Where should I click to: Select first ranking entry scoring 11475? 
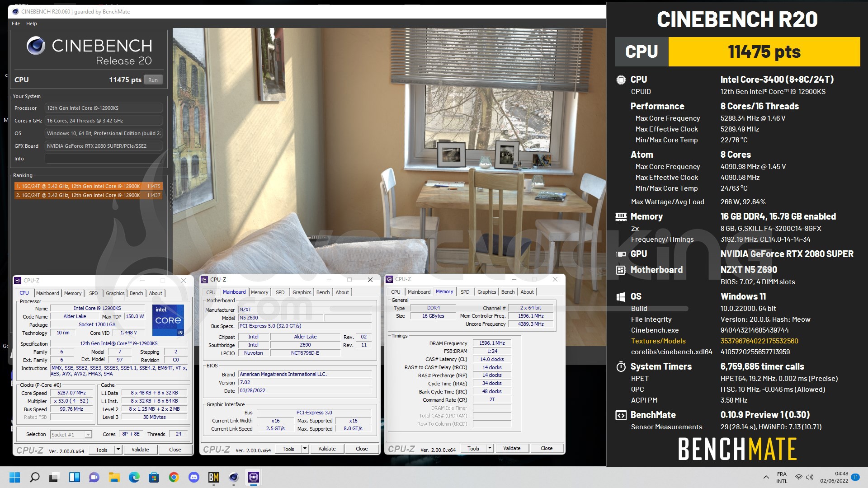(88, 186)
